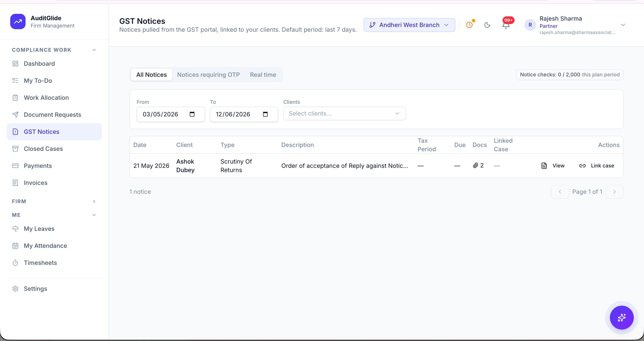Image resolution: width=644 pixels, height=341 pixels.
Task: Navigate to Timesheets
Action: click(x=54, y=263)
